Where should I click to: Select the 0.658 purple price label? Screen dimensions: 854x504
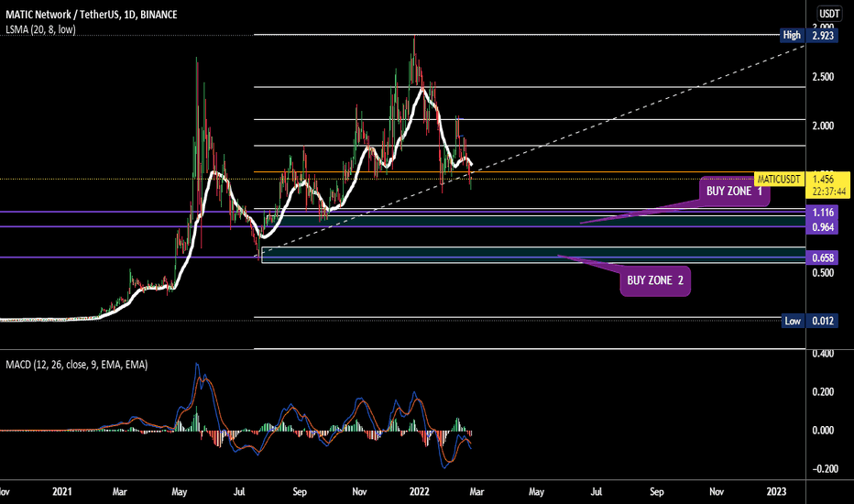823,257
